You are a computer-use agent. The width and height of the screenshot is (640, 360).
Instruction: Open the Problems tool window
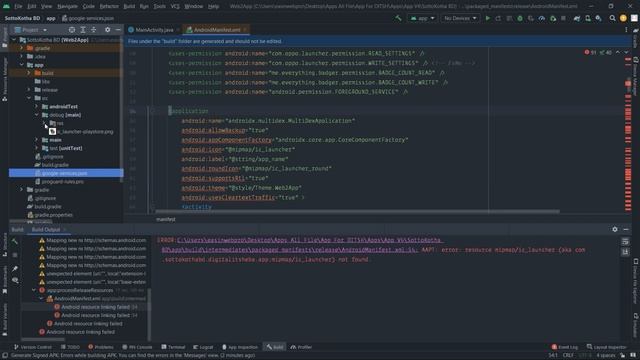coord(101,347)
